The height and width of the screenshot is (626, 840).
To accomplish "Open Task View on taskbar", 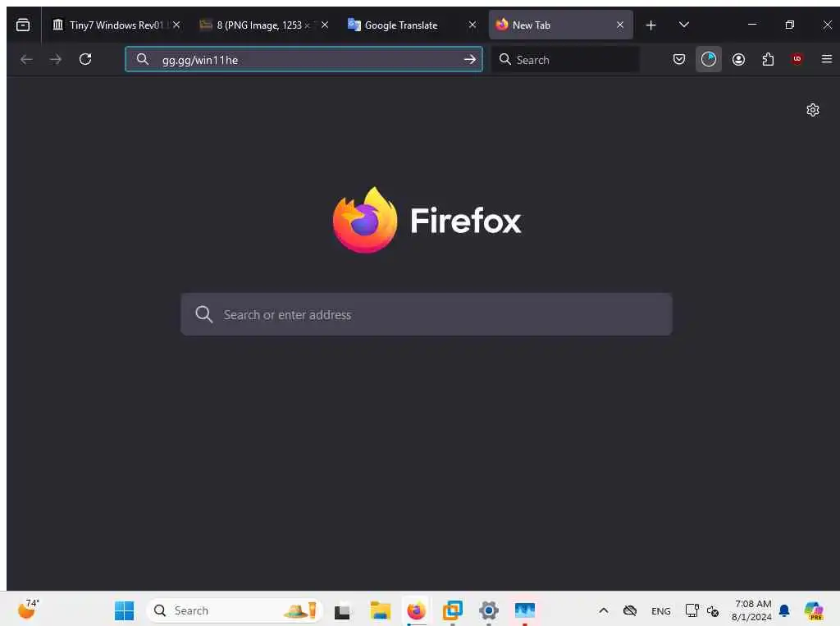I will pos(342,611).
